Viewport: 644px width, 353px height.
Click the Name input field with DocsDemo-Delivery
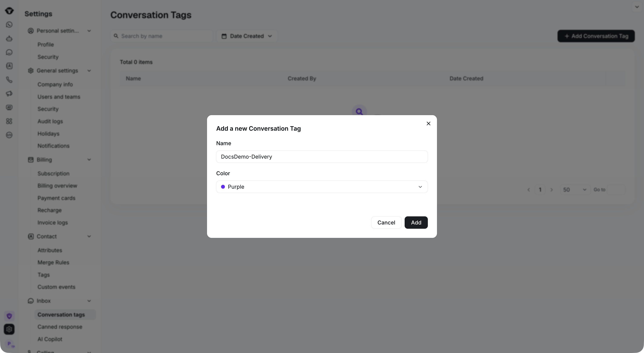322,157
